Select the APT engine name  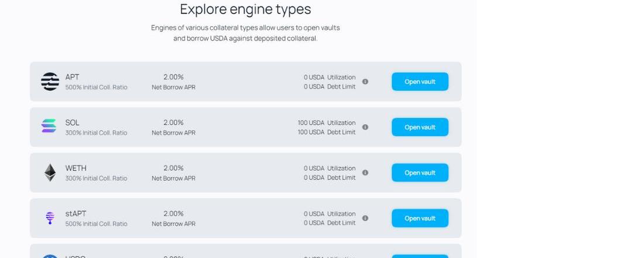point(72,77)
